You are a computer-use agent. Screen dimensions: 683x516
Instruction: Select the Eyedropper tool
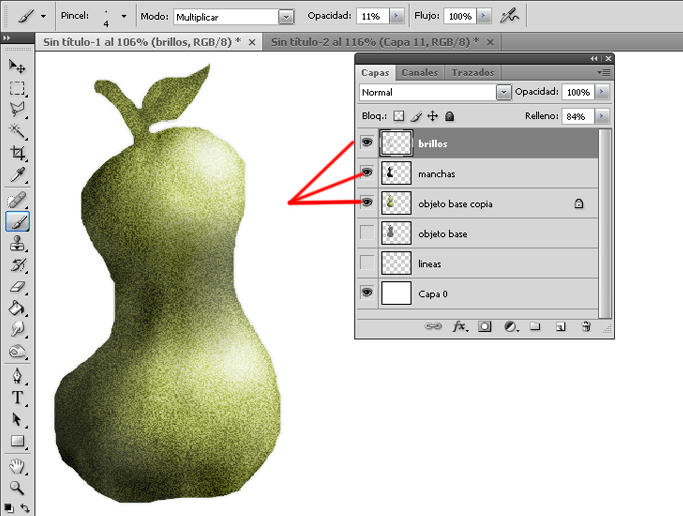click(17, 175)
